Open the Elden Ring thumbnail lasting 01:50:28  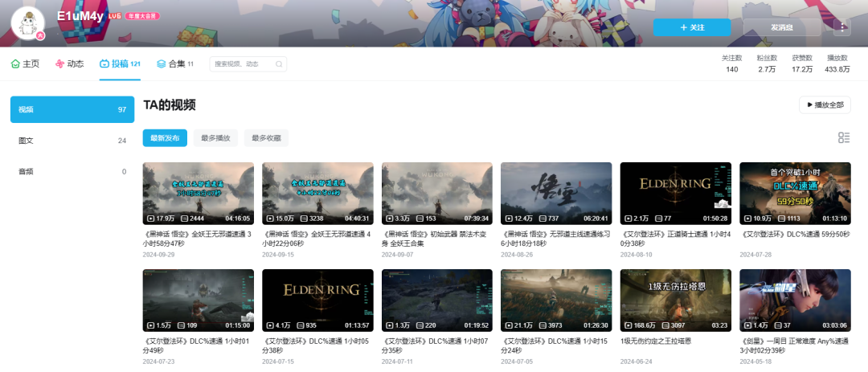click(x=676, y=193)
